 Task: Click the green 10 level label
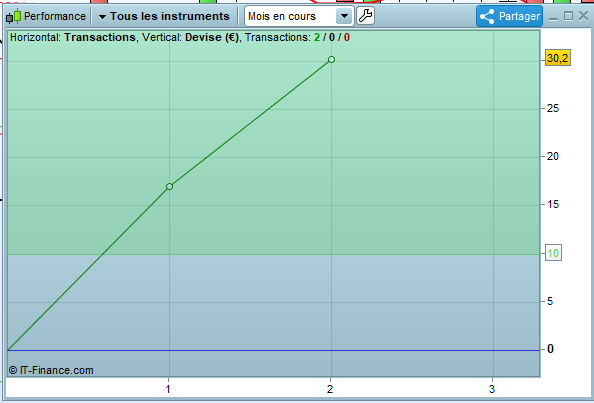(x=553, y=253)
